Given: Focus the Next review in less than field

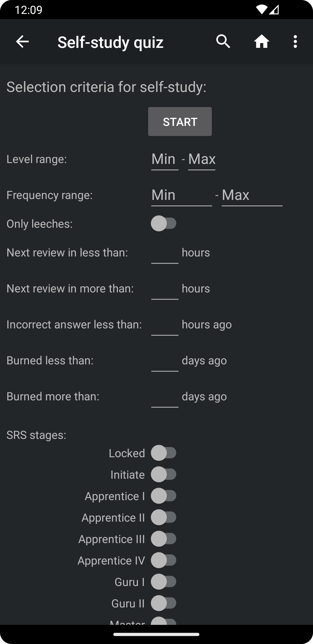Looking at the screenshot, I should [x=165, y=253].
